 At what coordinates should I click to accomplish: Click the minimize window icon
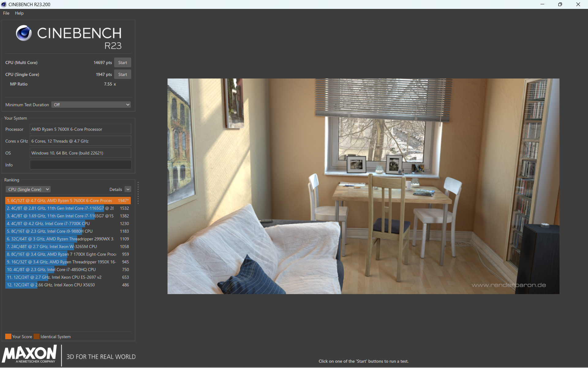pyautogui.click(x=542, y=4)
